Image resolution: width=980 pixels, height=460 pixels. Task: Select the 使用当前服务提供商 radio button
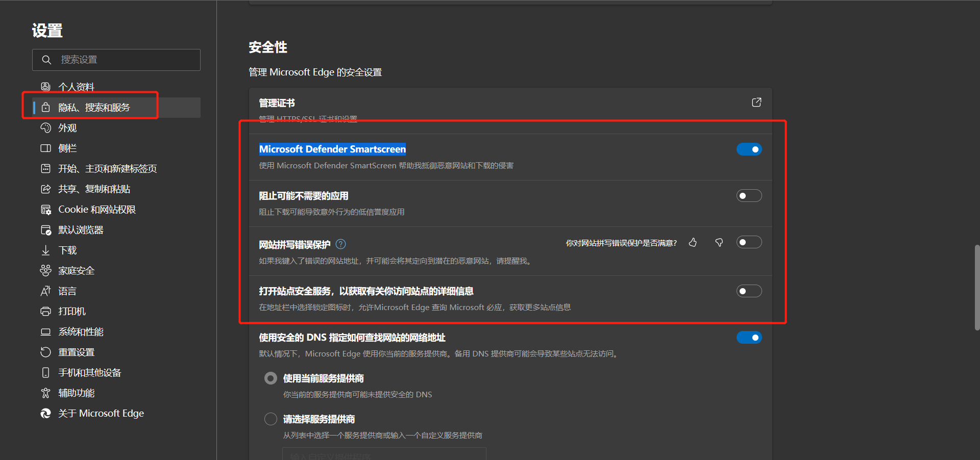[271, 378]
